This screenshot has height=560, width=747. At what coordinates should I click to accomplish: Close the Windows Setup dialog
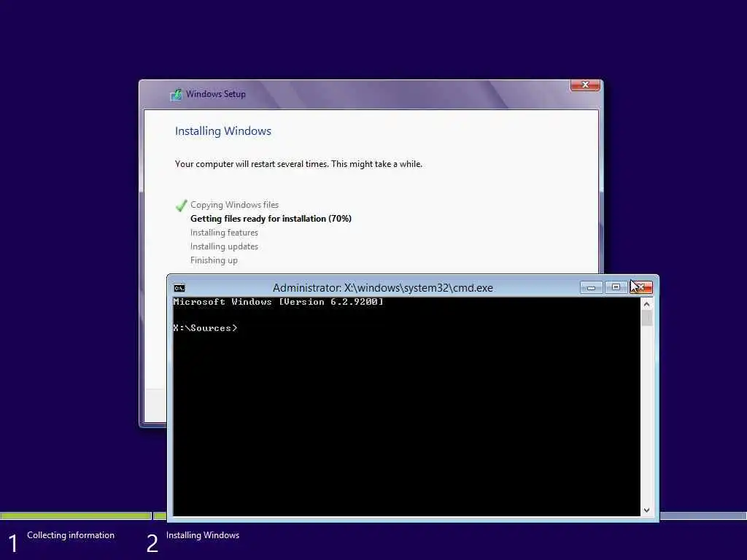585,85
